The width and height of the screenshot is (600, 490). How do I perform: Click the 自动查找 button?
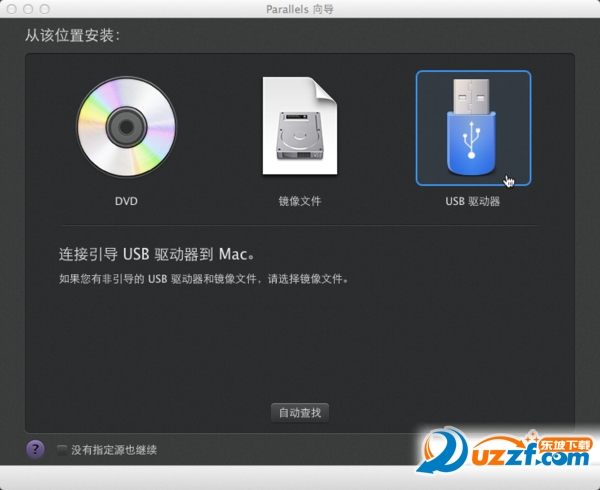pyautogui.click(x=300, y=412)
